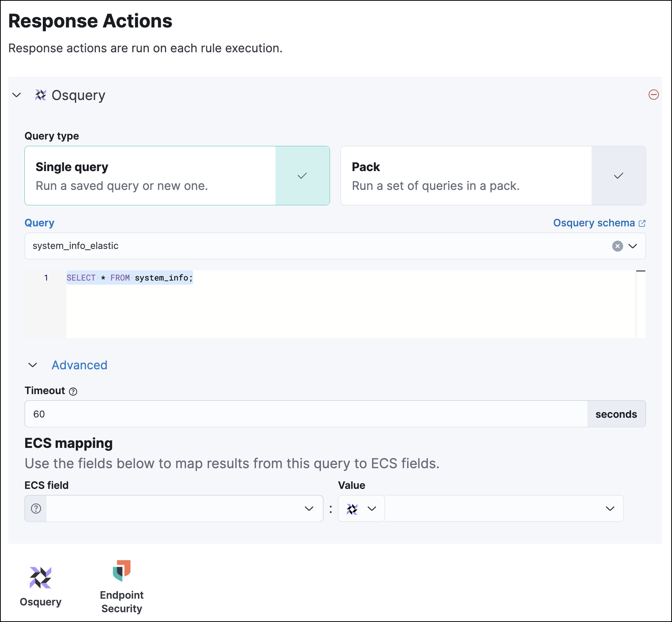Viewport: 672px width, 622px height.
Task: Open the system_info_elastic saved query dropdown
Action: [633, 246]
